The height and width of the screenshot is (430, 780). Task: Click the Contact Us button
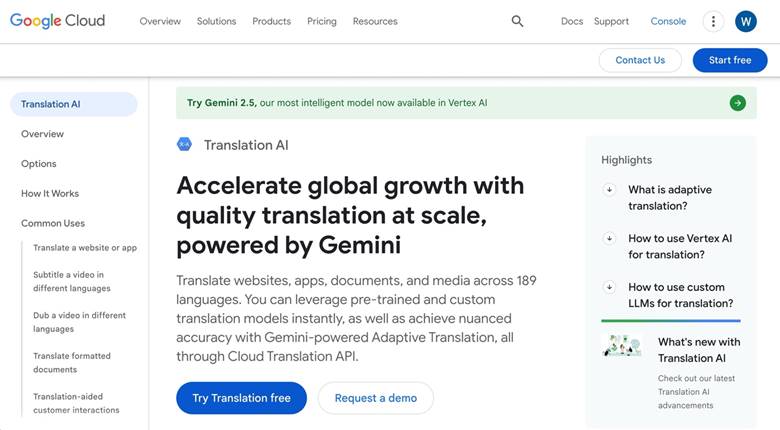click(x=640, y=60)
